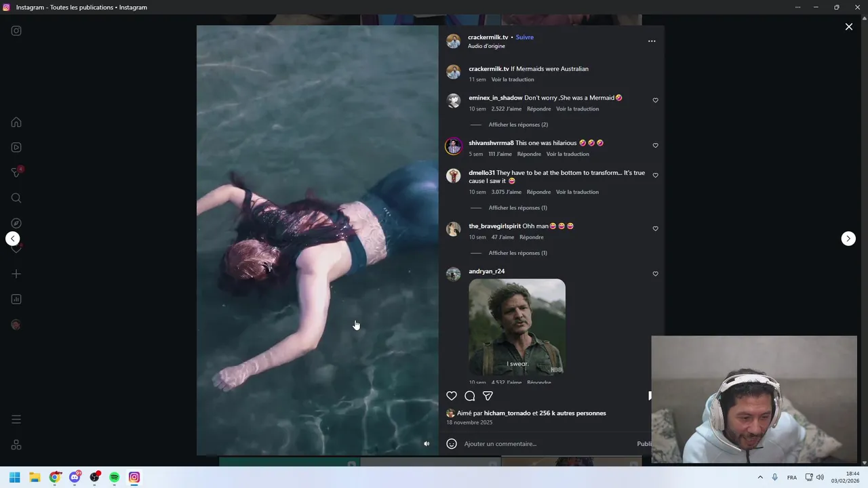Open the Windows Start menu
The height and width of the screenshot is (488, 868).
pyautogui.click(x=15, y=477)
